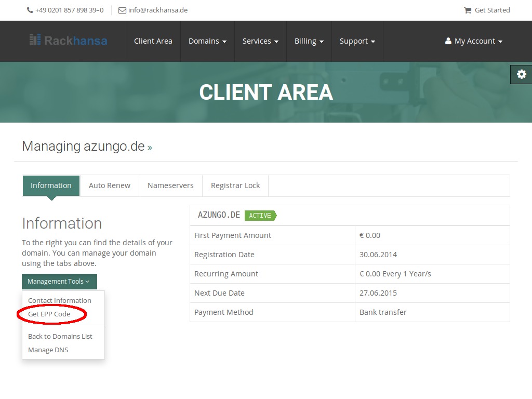Click the Bank transfer payment method value
The height and width of the screenshot is (399, 532).
pos(383,312)
